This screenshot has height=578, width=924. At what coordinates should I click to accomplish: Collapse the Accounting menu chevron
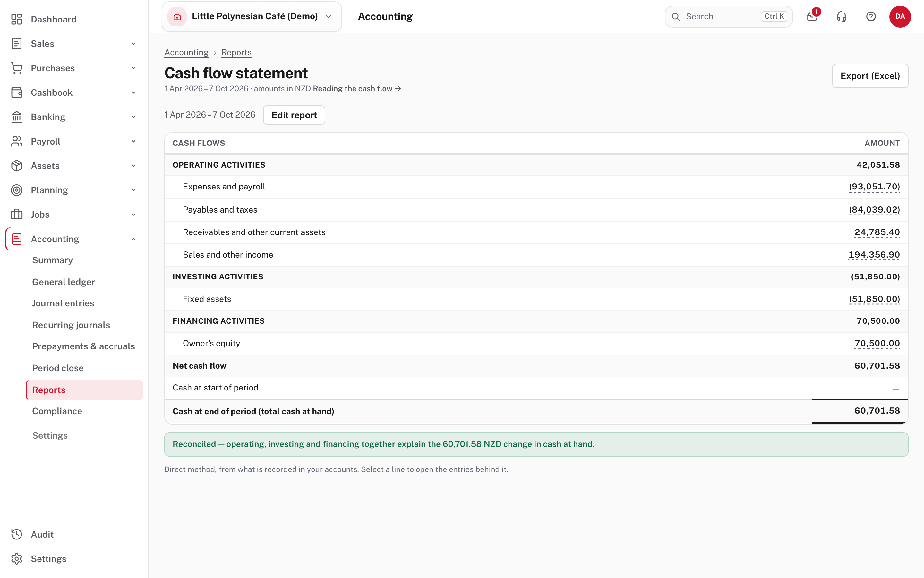tap(133, 239)
